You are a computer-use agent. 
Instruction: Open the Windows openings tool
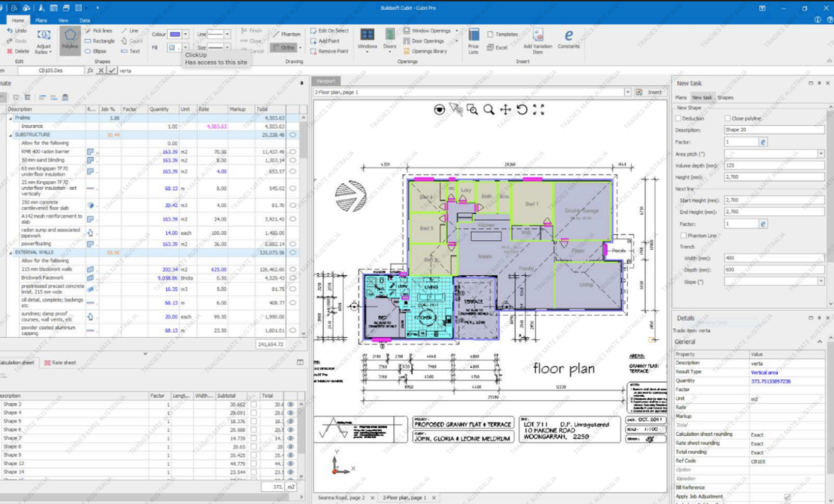pos(367,39)
